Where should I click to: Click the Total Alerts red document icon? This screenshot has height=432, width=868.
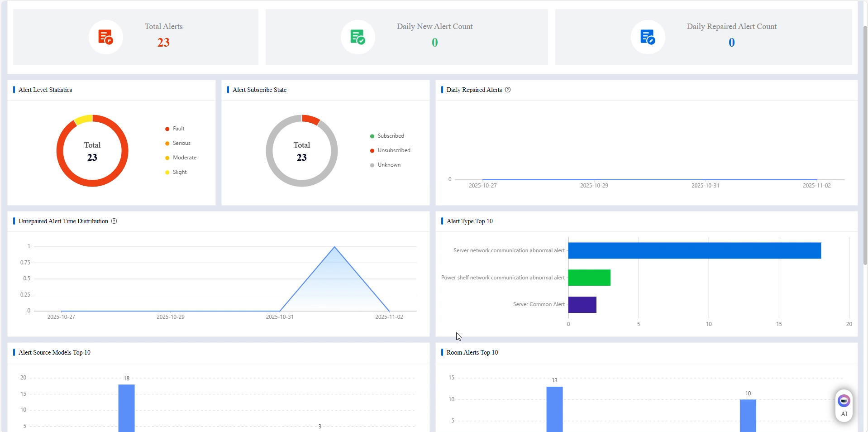105,37
